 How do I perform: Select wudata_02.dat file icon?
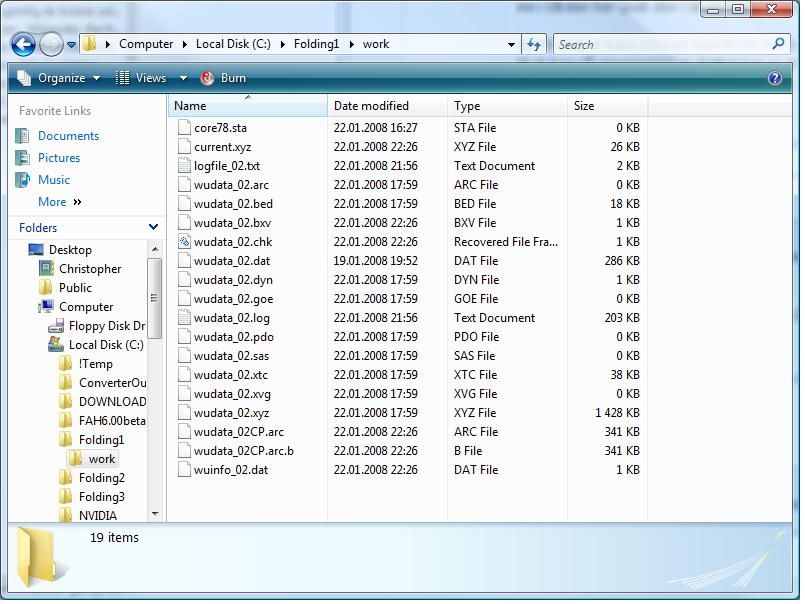184,261
